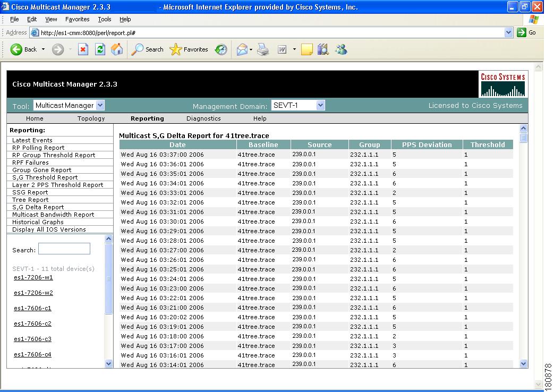Open the Edit menu
The width and height of the screenshot is (554, 392).
tap(32, 19)
